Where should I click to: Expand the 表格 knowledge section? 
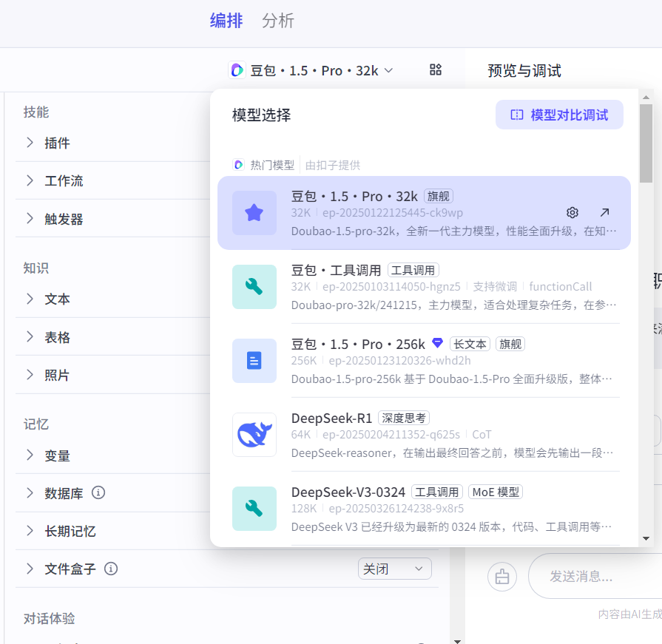pos(30,336)
